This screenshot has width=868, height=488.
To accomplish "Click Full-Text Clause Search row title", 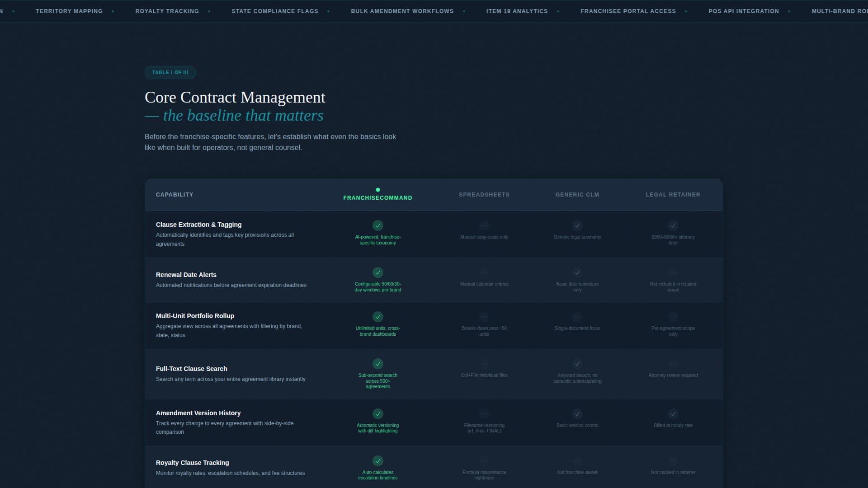I will (192, 369).
